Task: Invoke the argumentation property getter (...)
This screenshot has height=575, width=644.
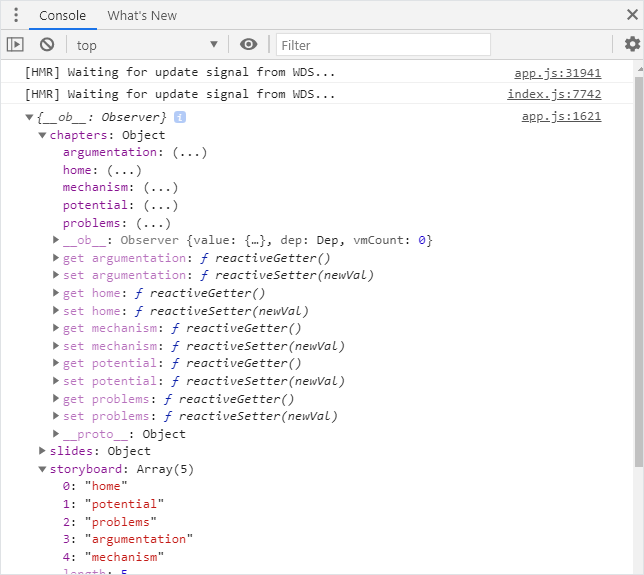Action: [x=189, y=152]
